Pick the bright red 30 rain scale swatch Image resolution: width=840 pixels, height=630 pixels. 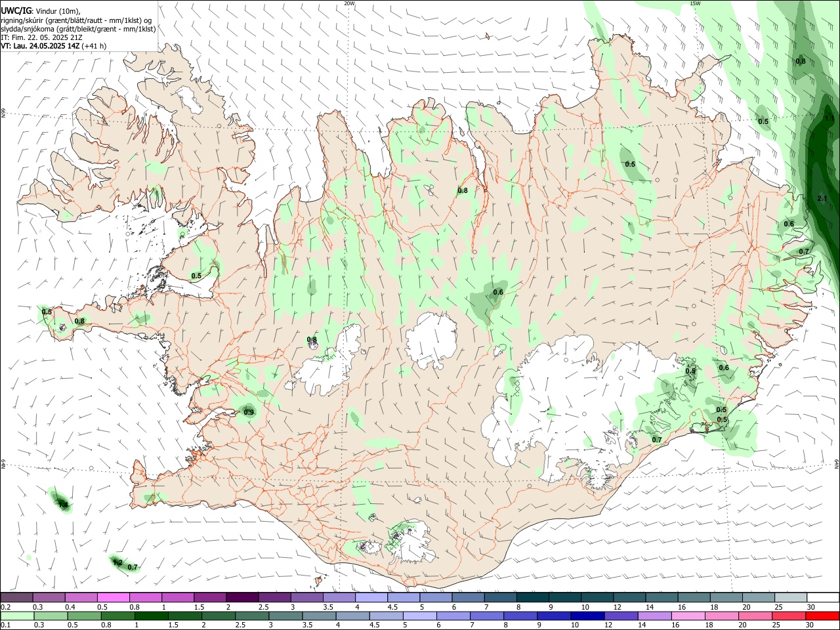pyautogui.click(x=823, y=616)
